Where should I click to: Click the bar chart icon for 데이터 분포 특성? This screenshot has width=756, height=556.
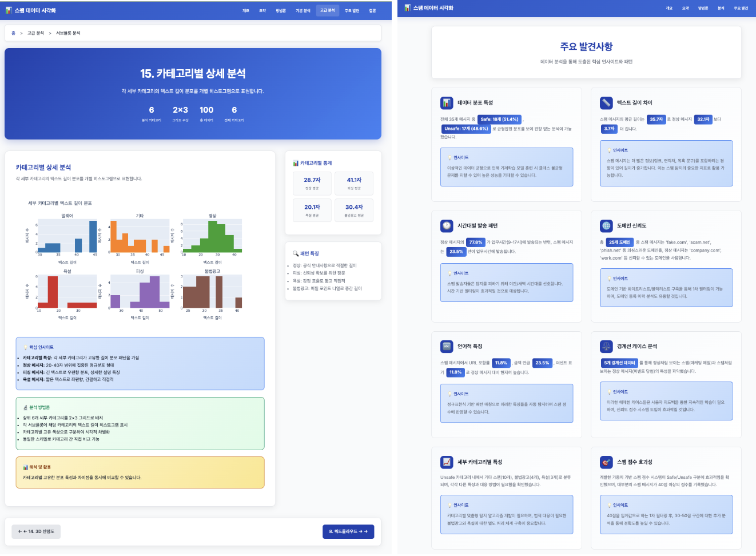click(447, 103)
